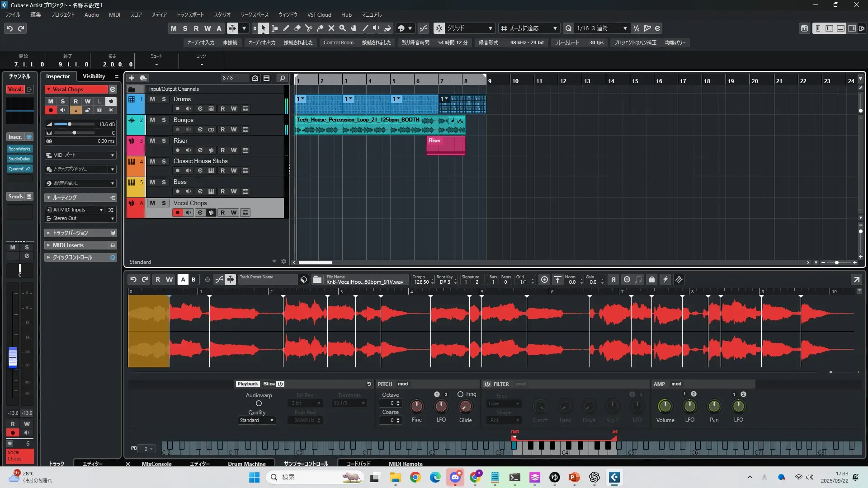
Task: Open the Quality Standard dropdown
Action: [257, 420]
